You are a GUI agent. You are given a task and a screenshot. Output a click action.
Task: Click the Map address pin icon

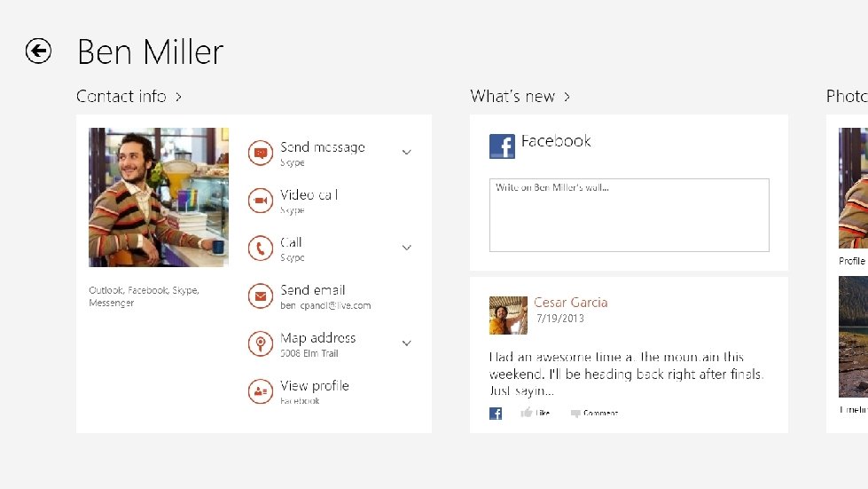click(260, 344)
